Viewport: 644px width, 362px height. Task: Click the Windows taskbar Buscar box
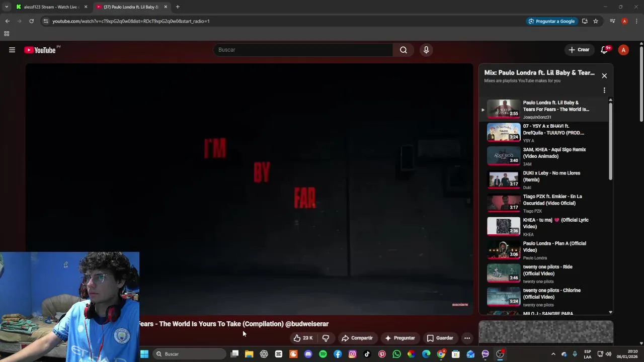[190, 354]
